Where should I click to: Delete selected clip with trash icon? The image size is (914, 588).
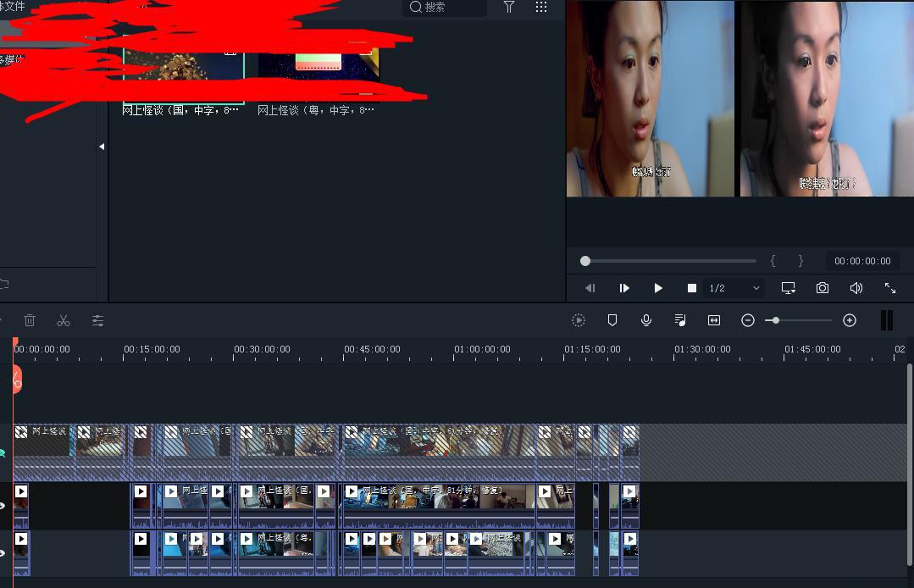(x=30, y=320)
